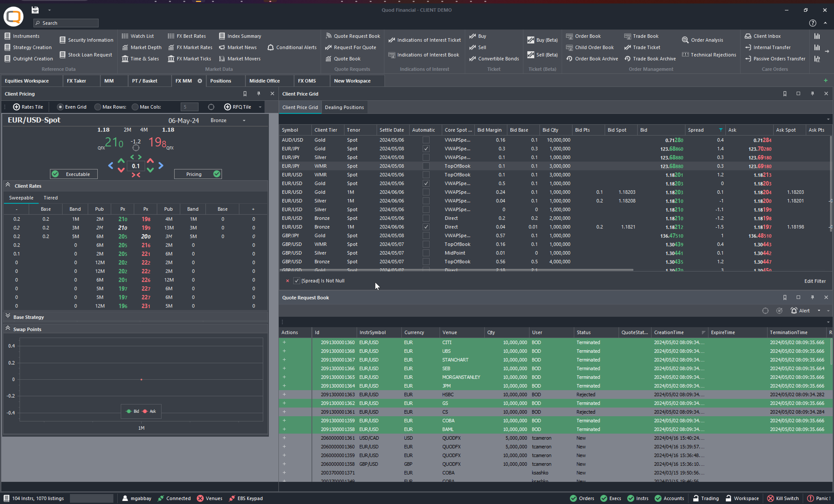
Task: Open the Market Depth icon
Action: tap(125, 47)
